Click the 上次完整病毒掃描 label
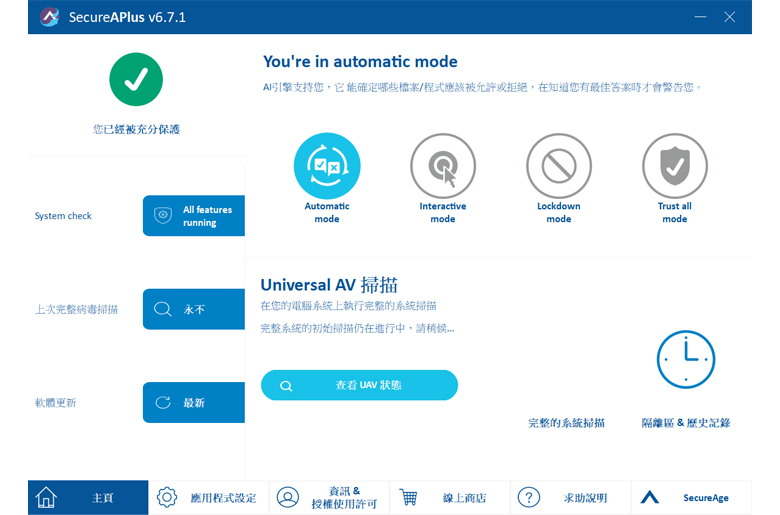 click(x=77, y=309)
